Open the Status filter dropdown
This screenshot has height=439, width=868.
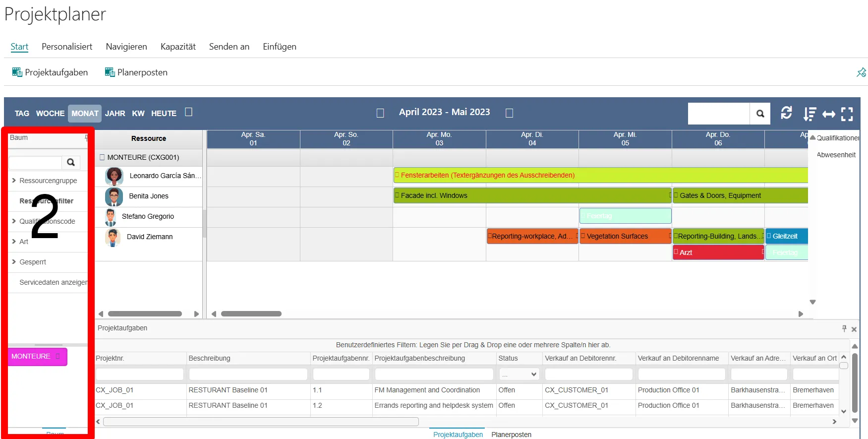(519, 374)
